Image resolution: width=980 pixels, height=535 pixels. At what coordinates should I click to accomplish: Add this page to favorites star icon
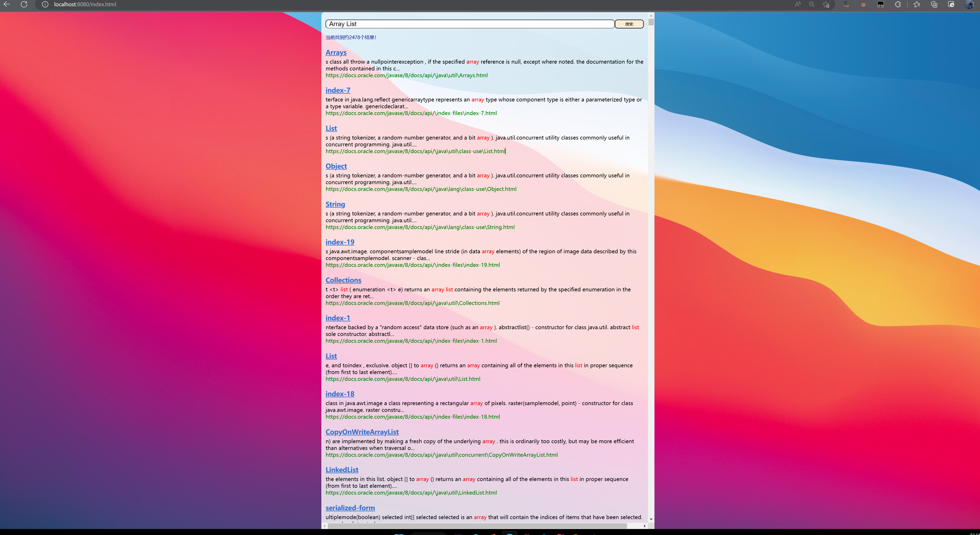[x=826, y=4]
